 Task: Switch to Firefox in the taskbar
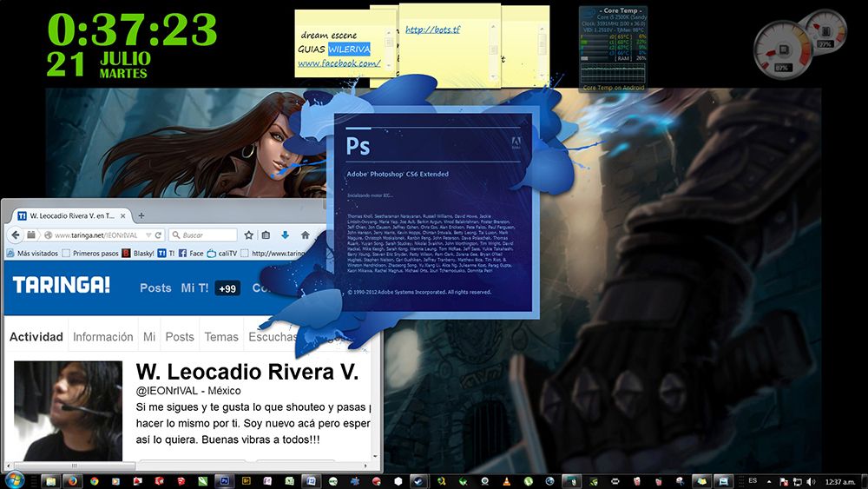(73, 481)
